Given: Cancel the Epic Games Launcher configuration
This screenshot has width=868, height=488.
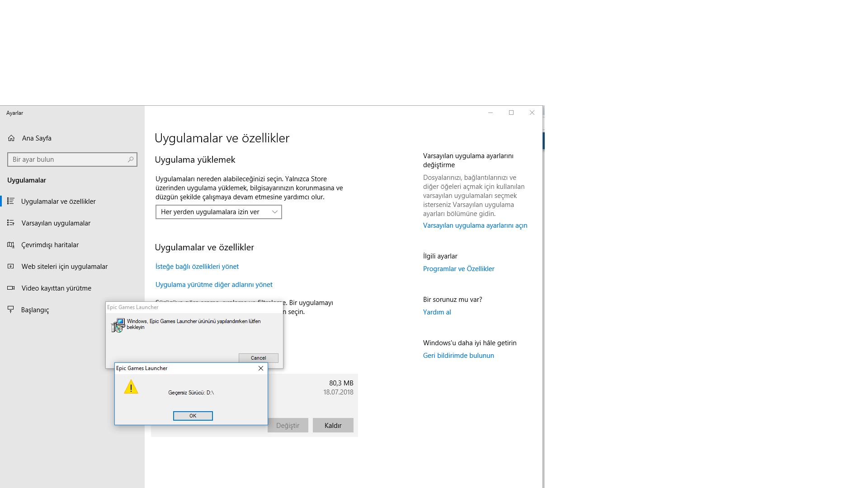Looking at the screenshot, I should tap(258, 358).
